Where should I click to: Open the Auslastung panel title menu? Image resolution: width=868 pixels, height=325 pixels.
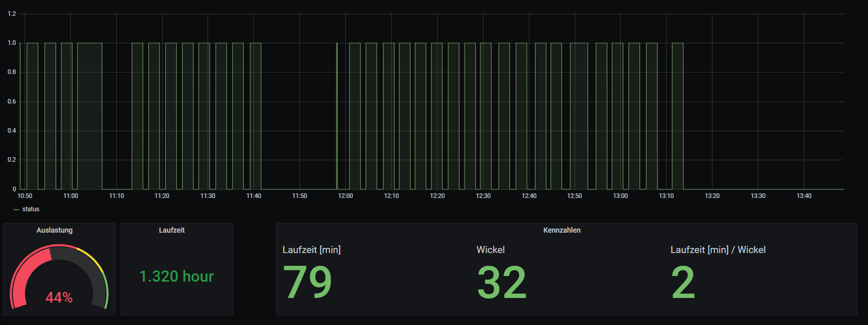click(x=55, y=230)
